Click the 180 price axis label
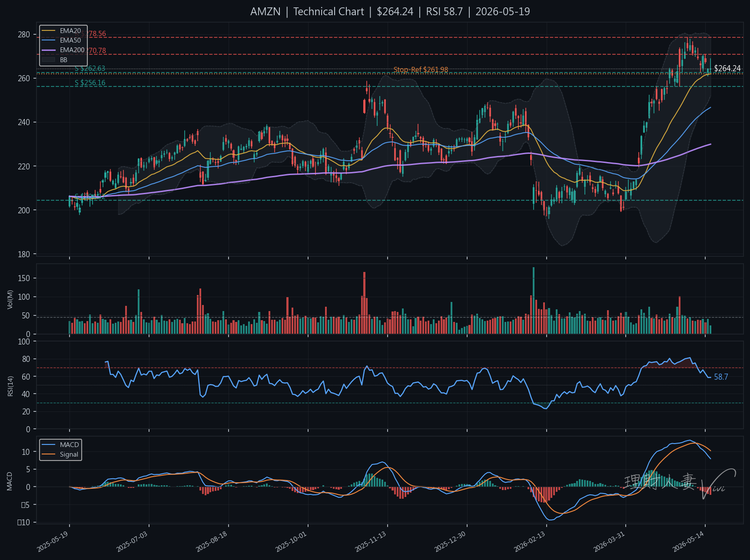Screen dimensions: 750x560 (x=24, y=254)
